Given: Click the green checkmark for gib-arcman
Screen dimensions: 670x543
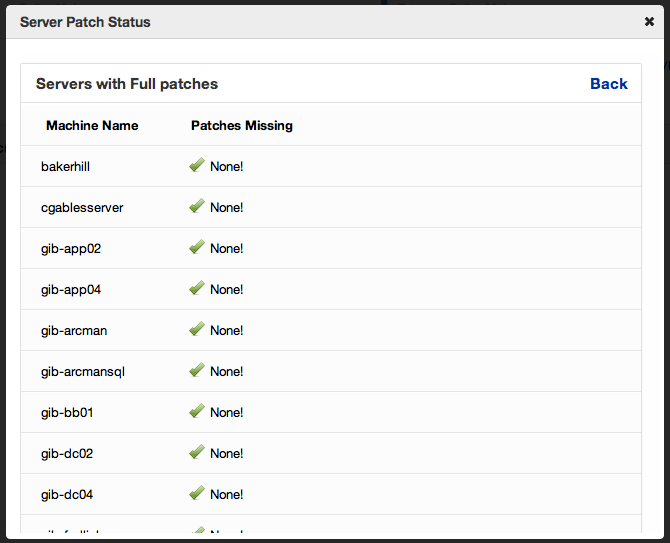Looking at the screenshot, I should (x=197, y=329).
